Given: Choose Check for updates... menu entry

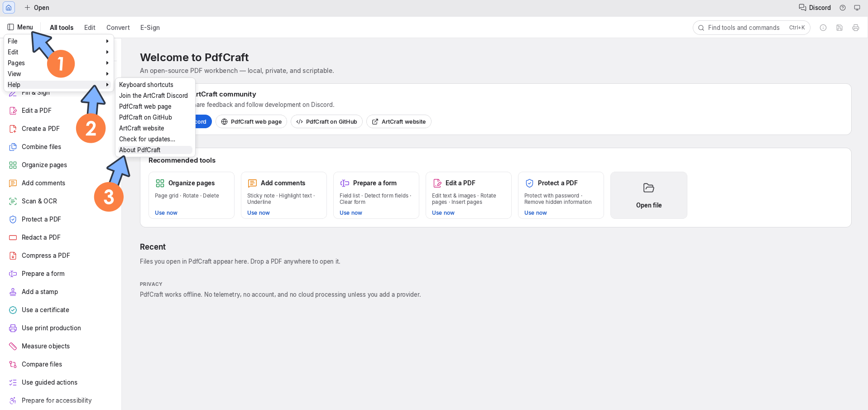Looking at the screenshot, I should tap(155, 139).
